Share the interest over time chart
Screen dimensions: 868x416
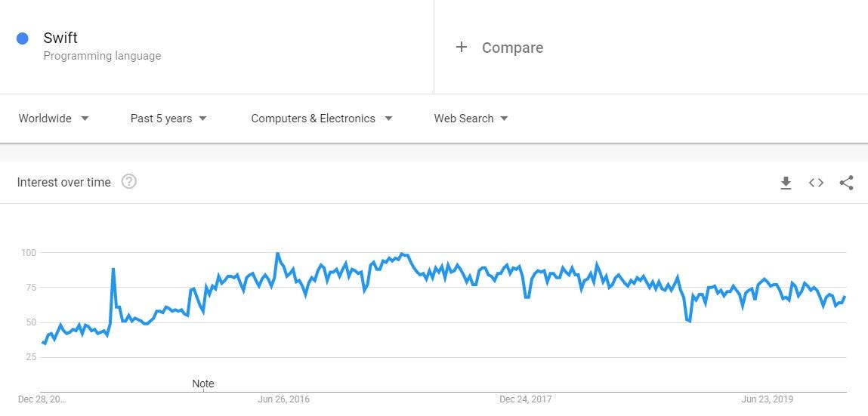(x=846, y=183)
